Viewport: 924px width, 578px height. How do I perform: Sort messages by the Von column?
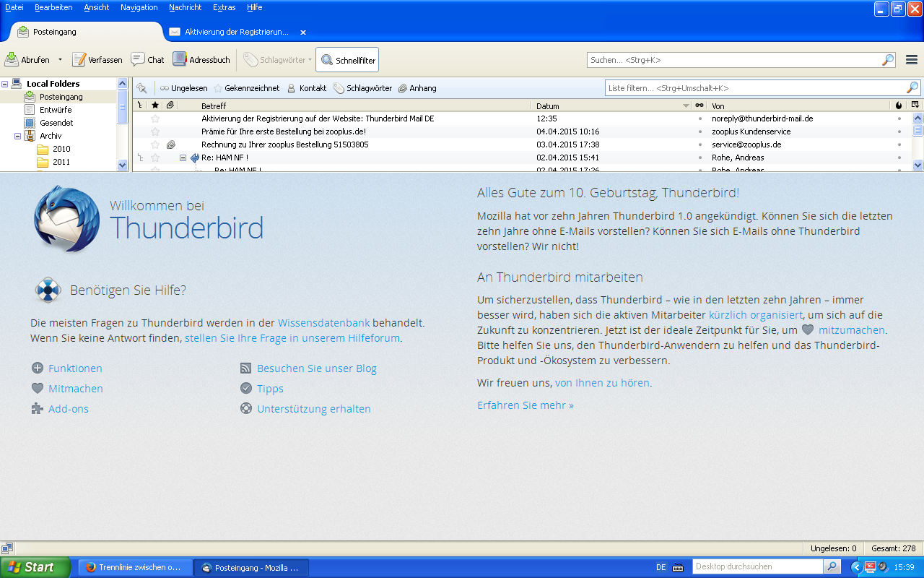(x=799, y=105)
